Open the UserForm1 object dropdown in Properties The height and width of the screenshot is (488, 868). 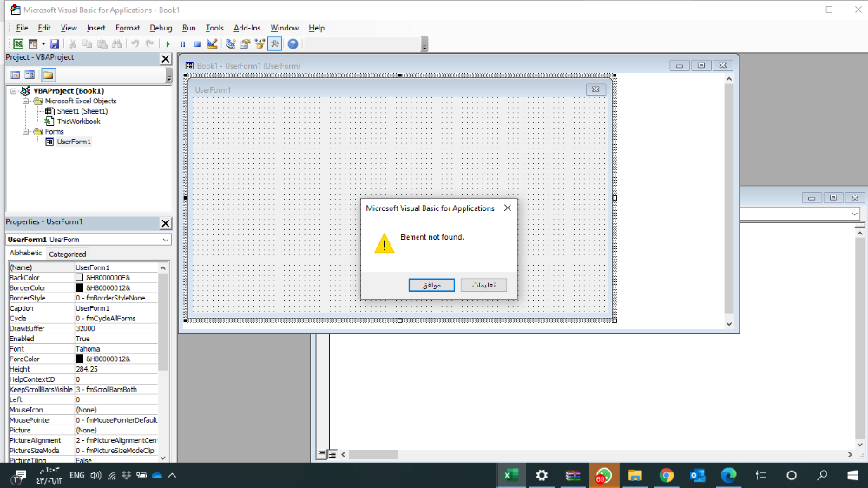click(166, 240)
